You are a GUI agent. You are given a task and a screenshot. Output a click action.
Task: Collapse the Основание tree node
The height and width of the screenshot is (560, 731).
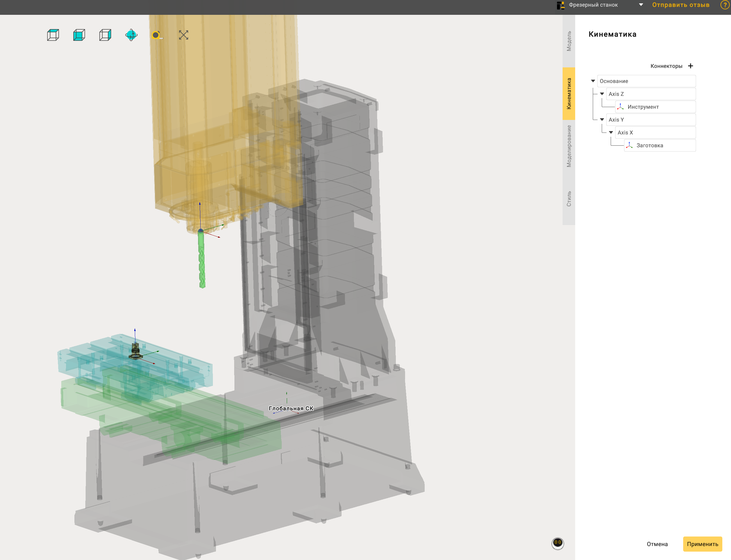tap(593, 81)
